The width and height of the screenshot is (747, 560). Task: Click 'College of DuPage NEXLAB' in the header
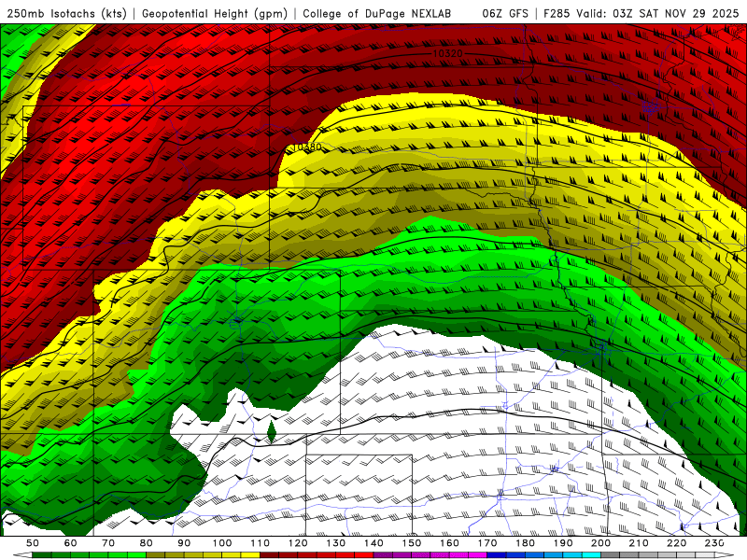[377, 14]
